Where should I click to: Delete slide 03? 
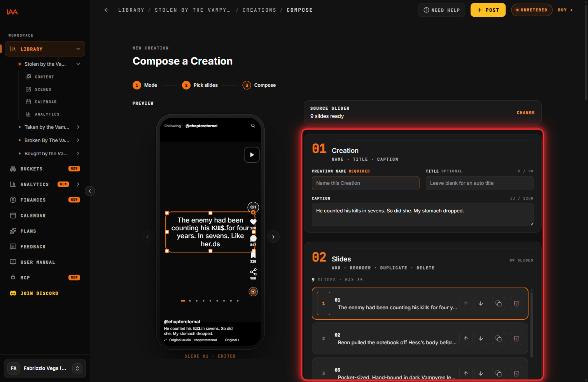tap(516, 373)
